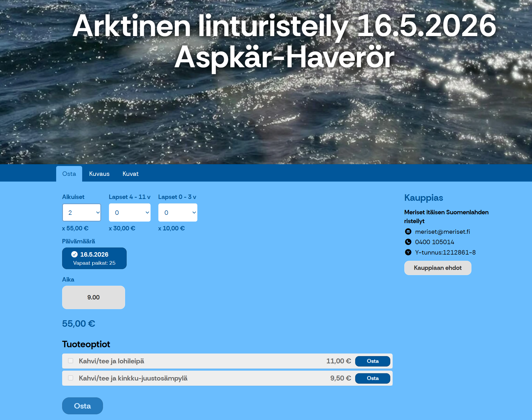Viewport: 532px width, 420px height.
Task: Click the child price x 30,00 €
Action: tap(122, 228)
